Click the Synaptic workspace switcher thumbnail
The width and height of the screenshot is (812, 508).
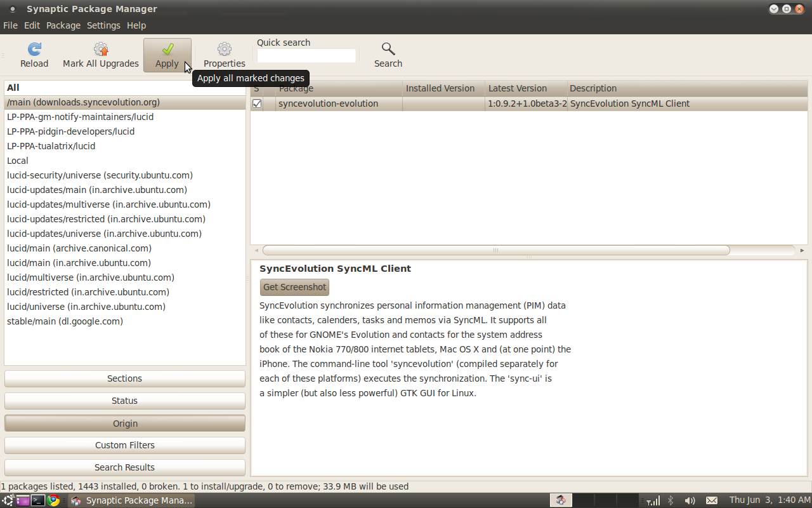click(x=561, y=500)
